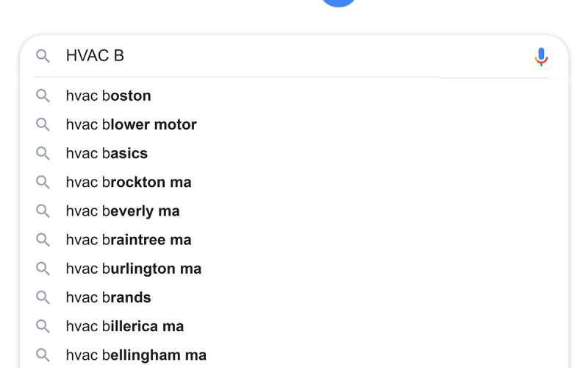Pick the "hvac brands" suggestion

[109, 297]
